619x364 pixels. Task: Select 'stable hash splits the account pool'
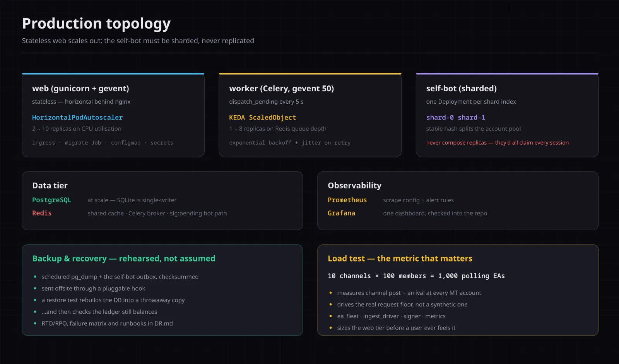(x=473, y=129)
